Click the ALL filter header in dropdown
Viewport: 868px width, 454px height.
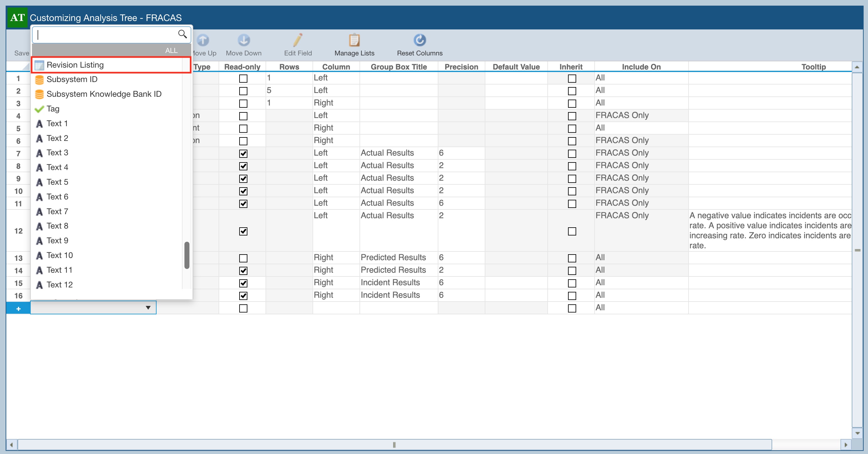(x=171, y=50)
